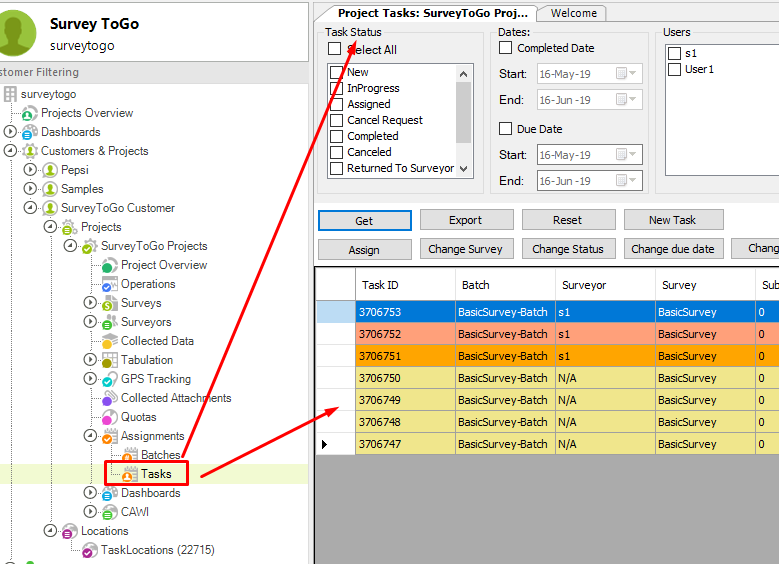Viewport: 779px width, 564px height.
Task: Select task row 3706752
Action: point(546,334)
